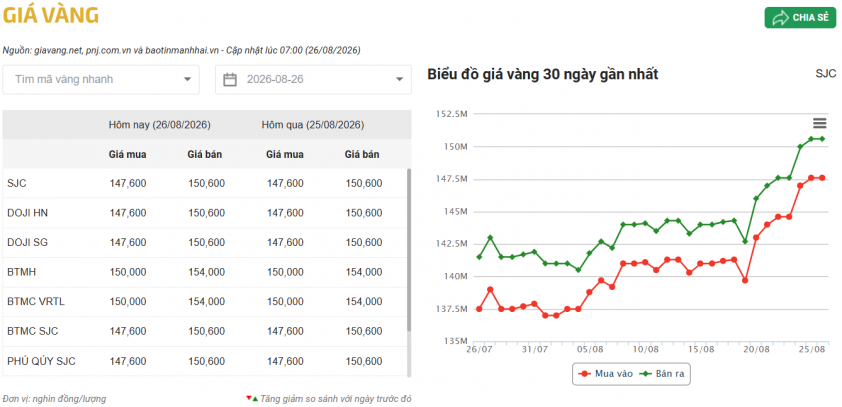Click the Đơn vị: nghìn đồng/lượng note
The height and width of the screenshot is (407, 842).
[x=54, y=399]
